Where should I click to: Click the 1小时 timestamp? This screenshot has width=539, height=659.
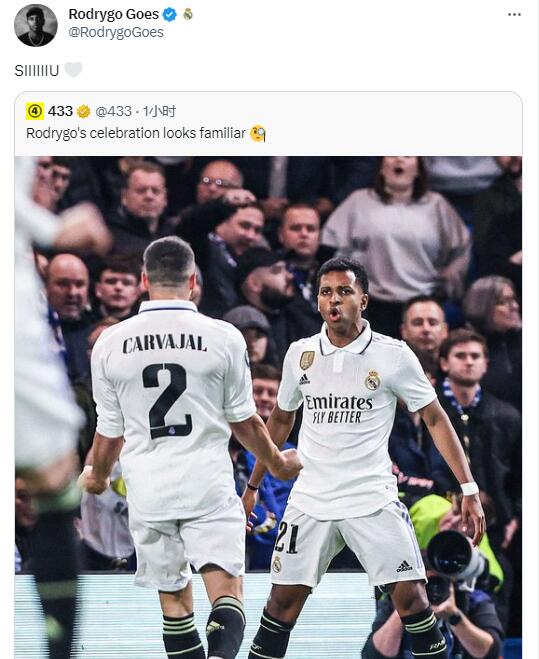click(x=159, y=111)
